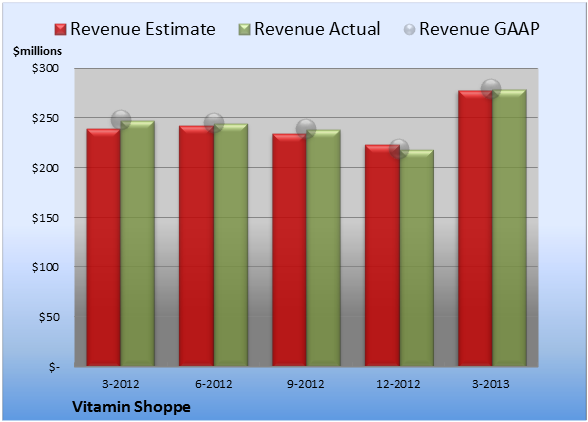Click the $250 axis value
This screenshot has width=588, height=422.
pos(45,118)
